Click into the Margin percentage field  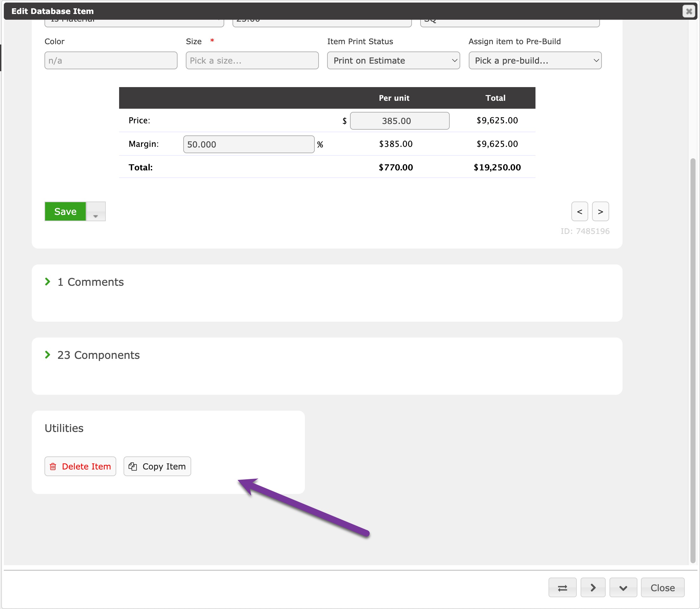(x=249, y=144)
